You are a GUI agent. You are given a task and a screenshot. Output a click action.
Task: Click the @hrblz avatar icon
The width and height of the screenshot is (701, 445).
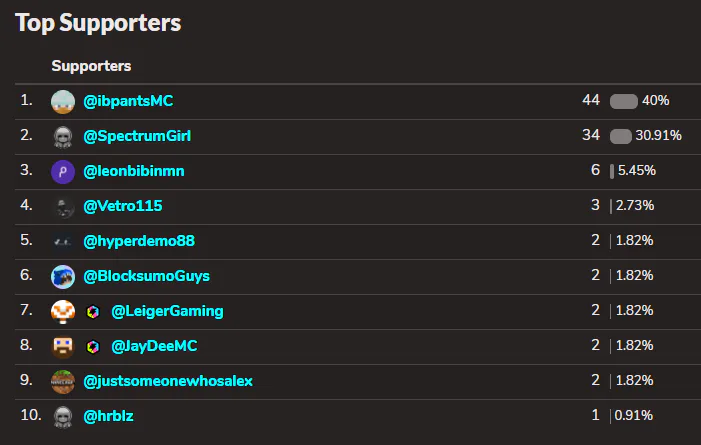pos(63,416)
